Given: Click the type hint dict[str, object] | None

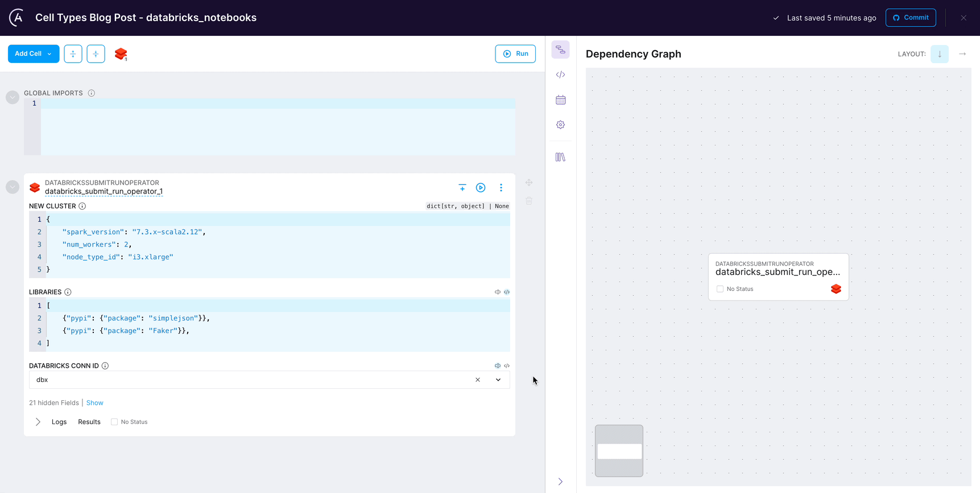Looking at the screenshot, I should pyautogui.click(x=468, y=206).
